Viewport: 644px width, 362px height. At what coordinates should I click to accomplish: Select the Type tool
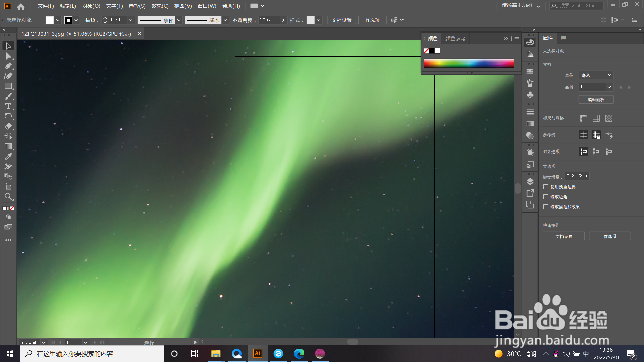tap(8, 106)
